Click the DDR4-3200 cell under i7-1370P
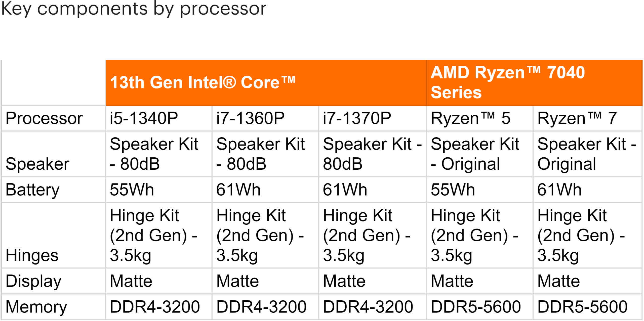The height and width of the screenshot is (321, 644). (x=372, y=307)
